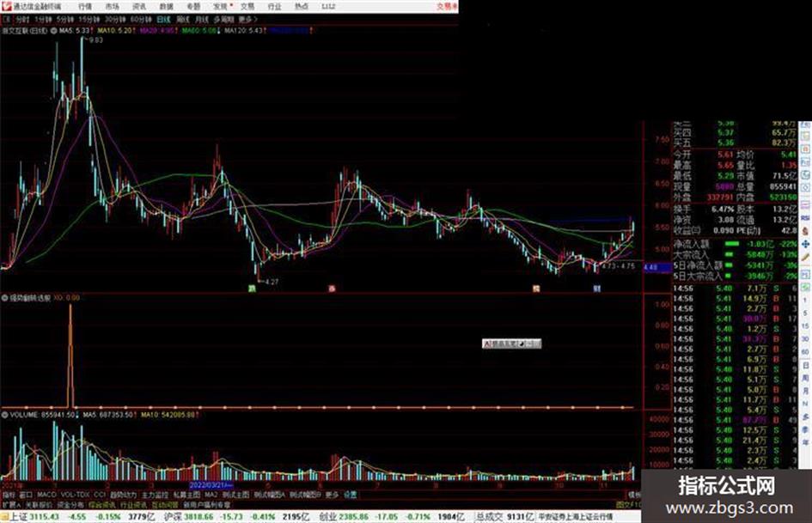This screenshot has width=812, height=523.
Task: Select the 日 shortcut in right sidebar
Action: click(805, 366)
